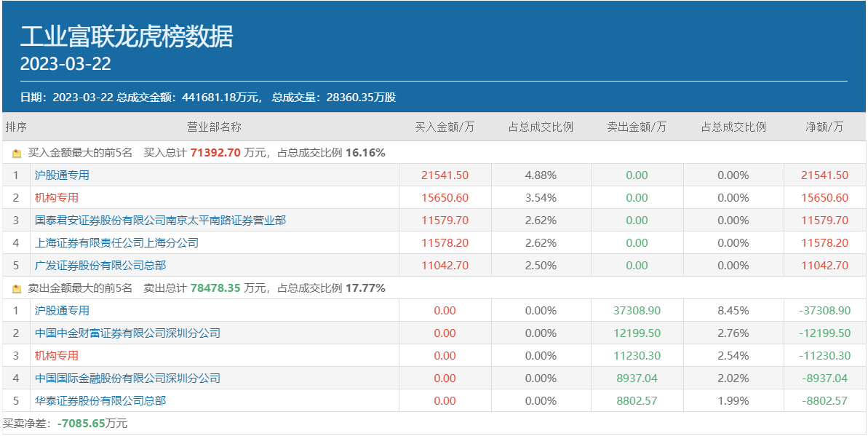Open 上海证券有限责任公司上海分公司 link
This screenshot has height=436, width=868.
116,243
